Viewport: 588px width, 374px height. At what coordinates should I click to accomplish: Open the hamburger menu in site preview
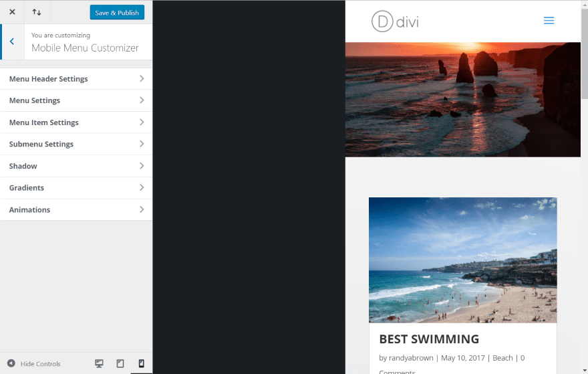[549, 21]
